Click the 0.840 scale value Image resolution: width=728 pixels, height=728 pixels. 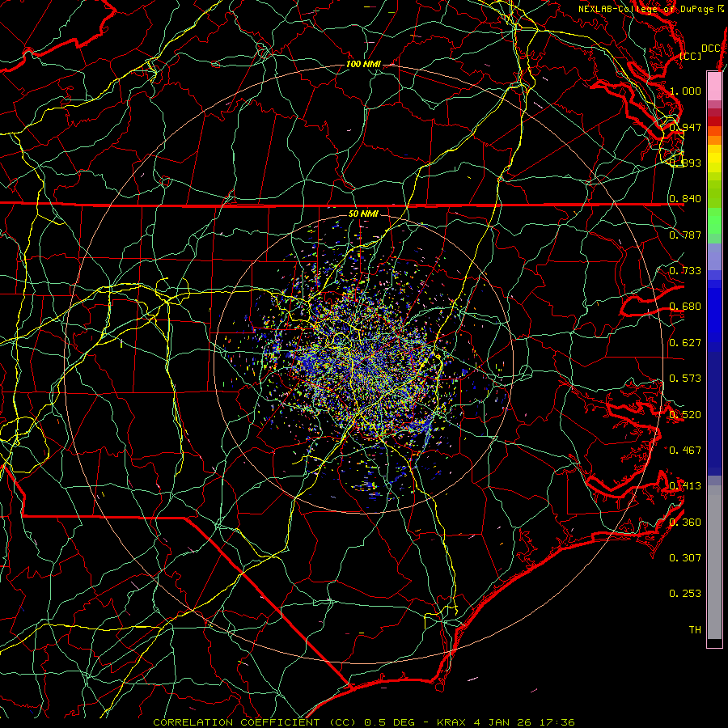pyautogui.click(x=685, y=199)
